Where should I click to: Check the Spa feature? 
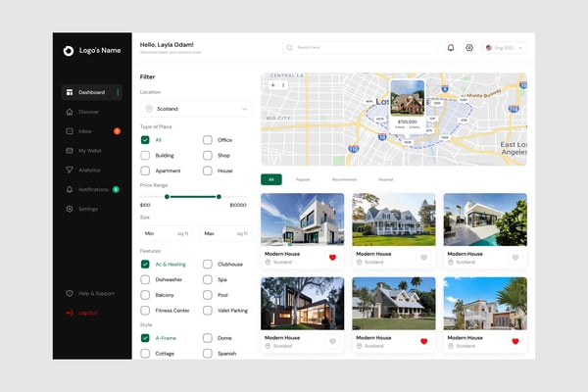tap(208, 279)
